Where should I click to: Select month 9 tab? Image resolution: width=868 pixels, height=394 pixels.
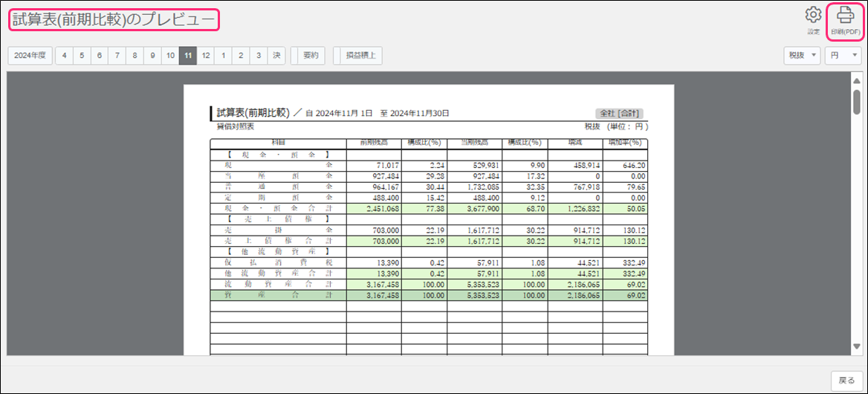152,56
